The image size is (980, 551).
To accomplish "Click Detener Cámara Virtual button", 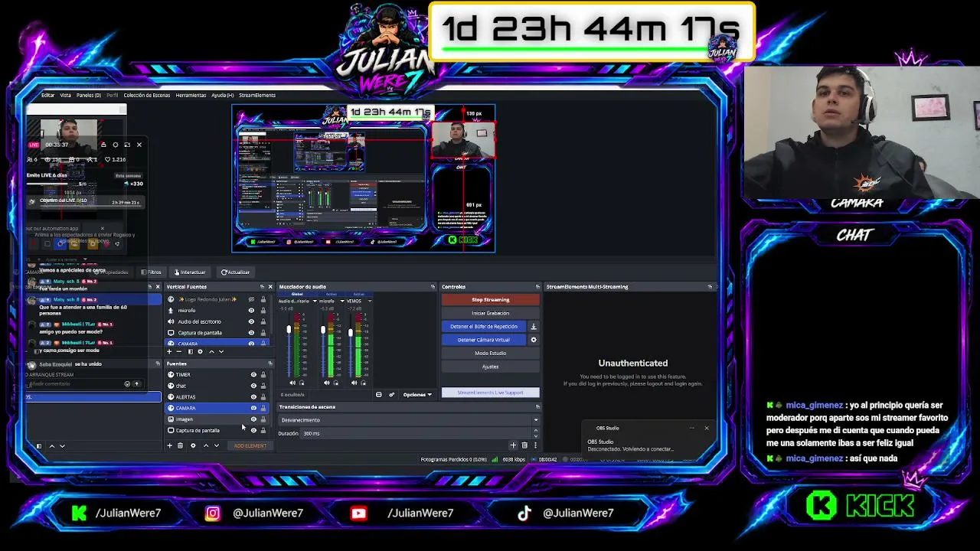I will 484,340.
